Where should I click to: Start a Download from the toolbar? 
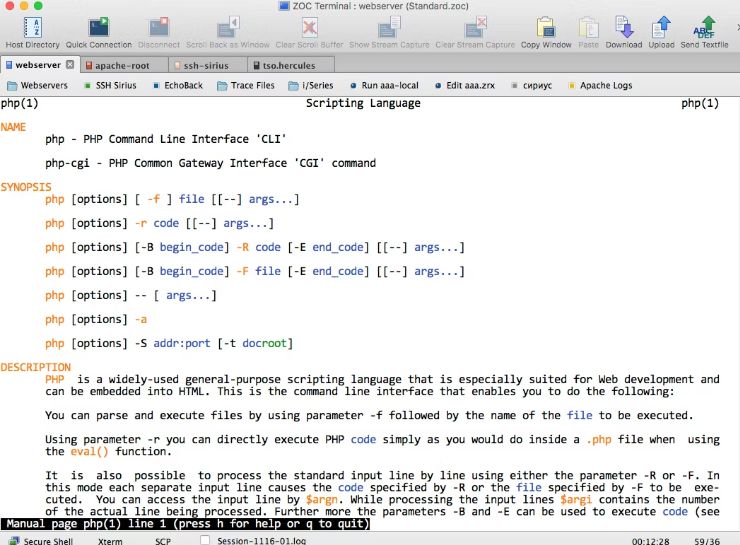623,30
